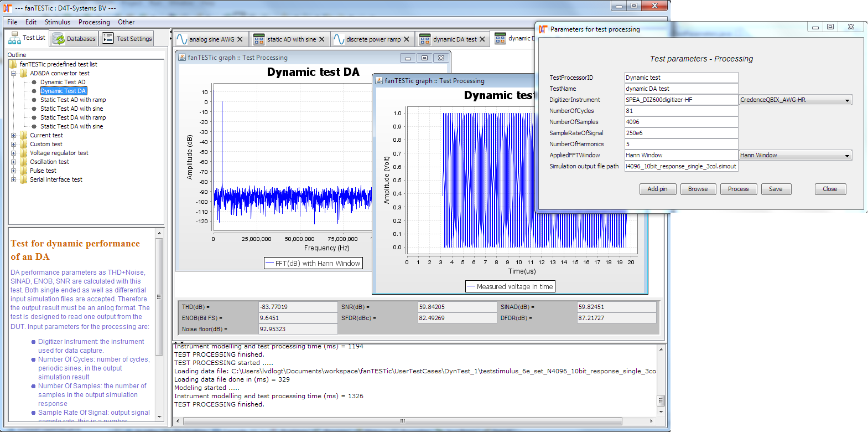Expand the Serial interface test folder
Screen dimensions: 868x432
(x=14, y=179)
